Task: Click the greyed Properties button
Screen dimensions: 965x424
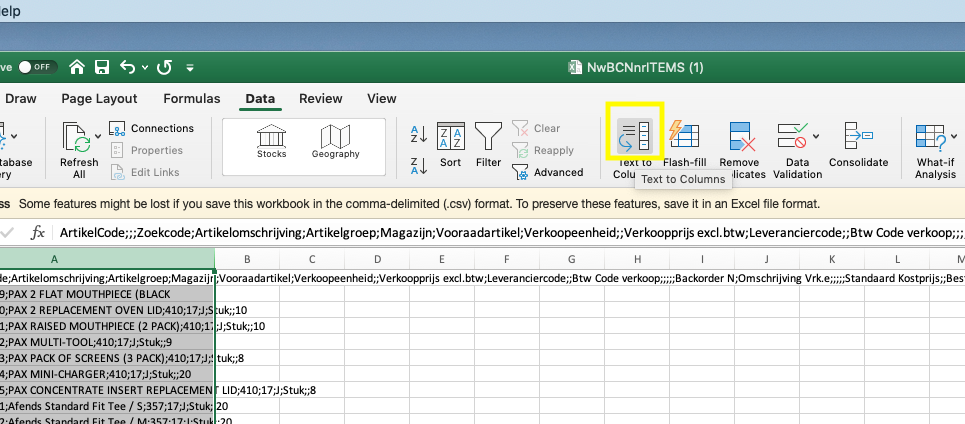Action: pyautogui.click(x=146, y=150)
